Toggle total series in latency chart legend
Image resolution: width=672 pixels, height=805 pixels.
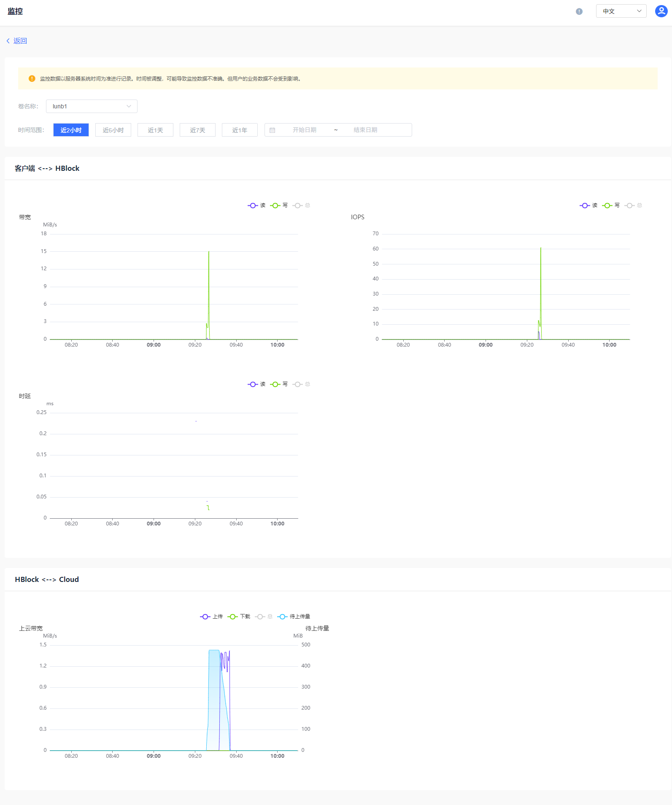click(301, 384)
